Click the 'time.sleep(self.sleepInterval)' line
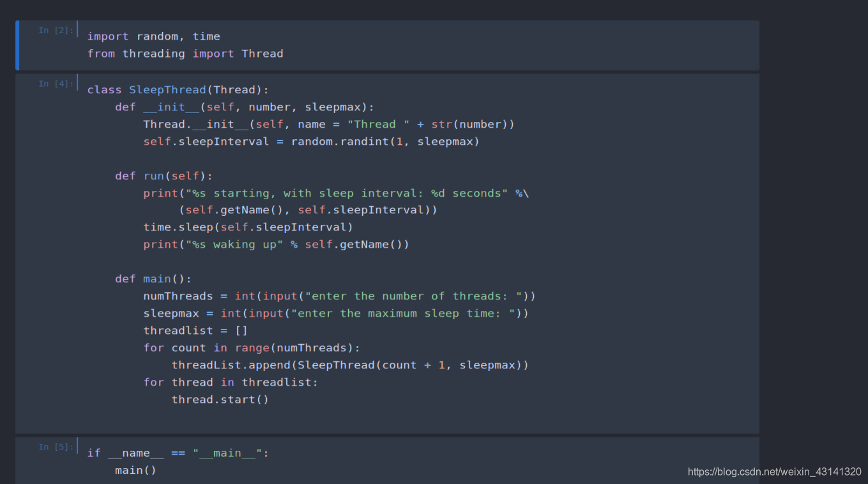 tap(248, 227)
